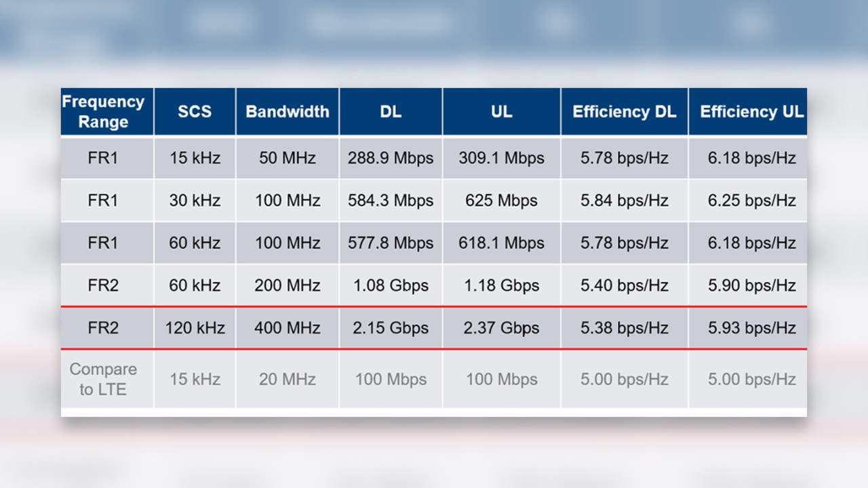The image size is (868, 488).
Task: Select the 120 kHz cell
Action: [195, 328]
